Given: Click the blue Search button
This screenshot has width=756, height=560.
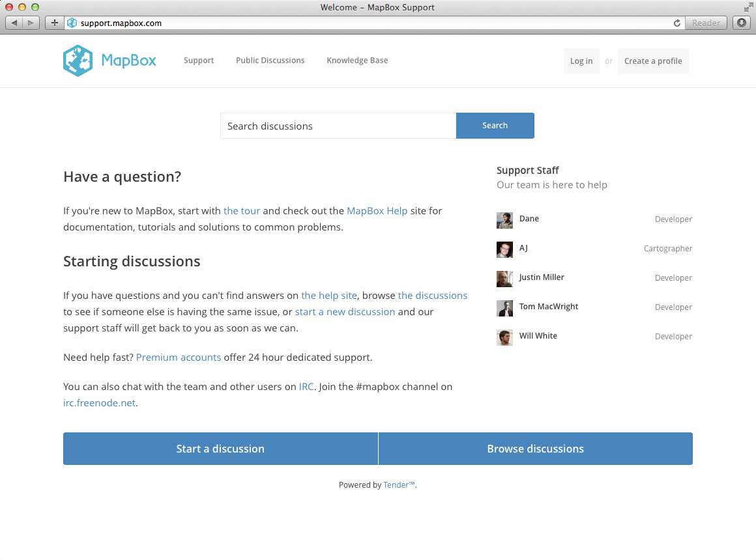Looking at the screenshot, I should [495, 126].
